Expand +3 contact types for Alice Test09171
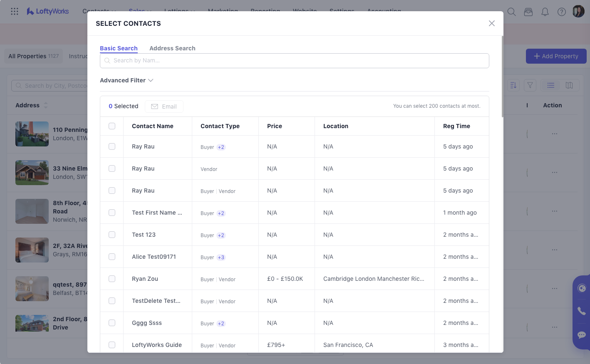This screenshot has height=364, width=590. point(221,258)
